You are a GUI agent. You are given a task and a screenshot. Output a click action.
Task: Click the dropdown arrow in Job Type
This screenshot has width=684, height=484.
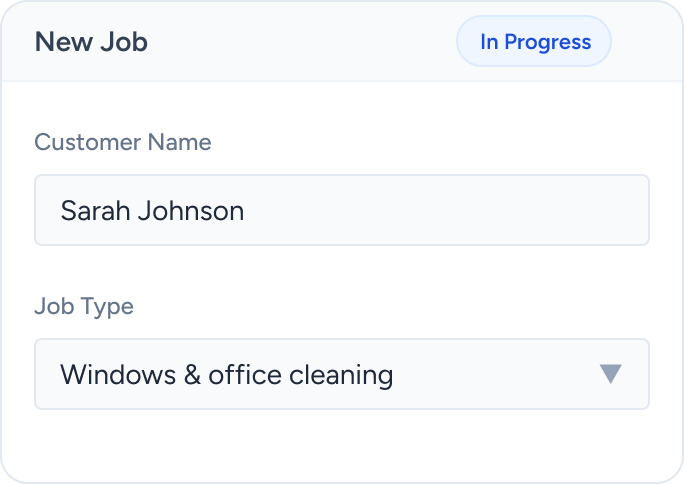pos(611,374)
